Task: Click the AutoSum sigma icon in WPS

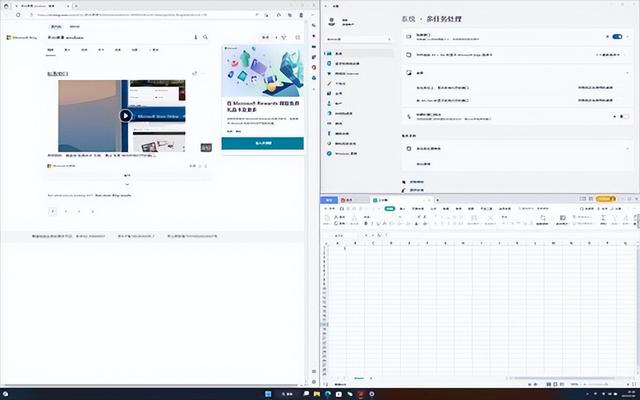Action: click(x=603, y=220)
